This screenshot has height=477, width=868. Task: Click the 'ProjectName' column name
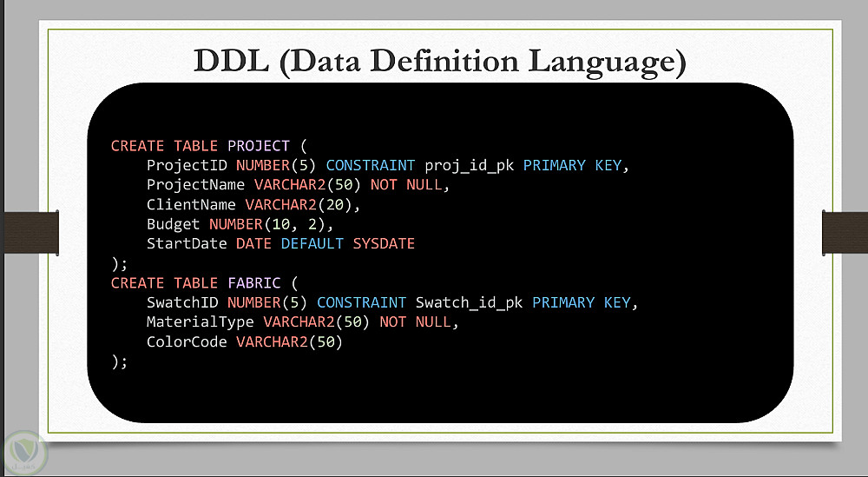[x=195, y=185]
